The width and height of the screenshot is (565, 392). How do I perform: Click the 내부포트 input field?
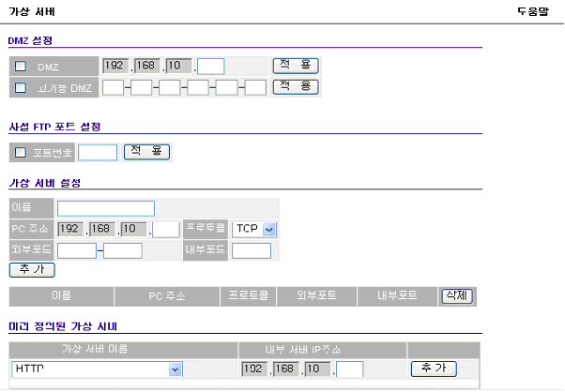pyautogui.click(x=251, y=250)
